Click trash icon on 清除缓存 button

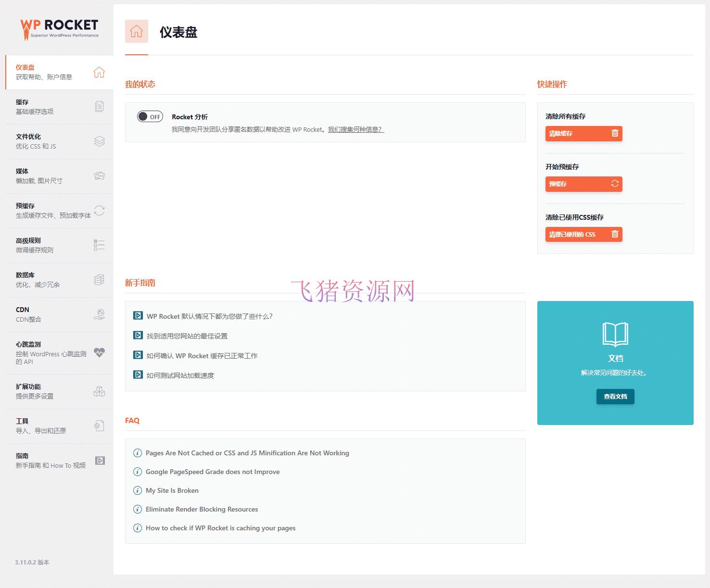[614, 133]
